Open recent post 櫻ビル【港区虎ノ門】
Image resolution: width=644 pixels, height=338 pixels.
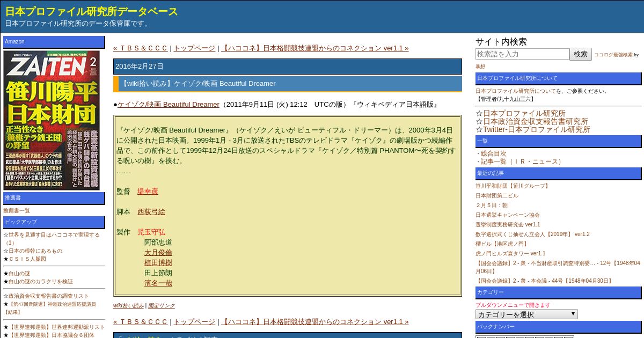501,244
